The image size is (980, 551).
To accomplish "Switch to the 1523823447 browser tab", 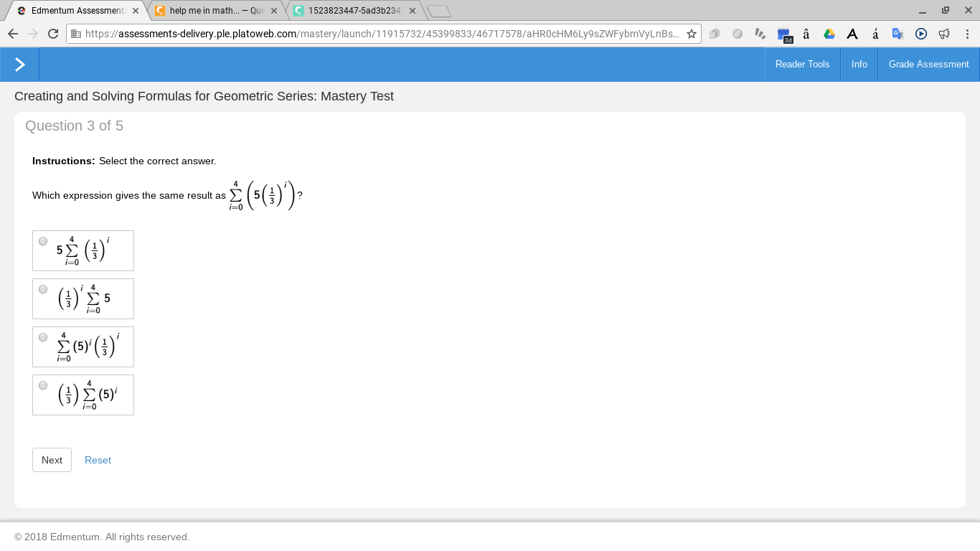I will tap(354, 11).
